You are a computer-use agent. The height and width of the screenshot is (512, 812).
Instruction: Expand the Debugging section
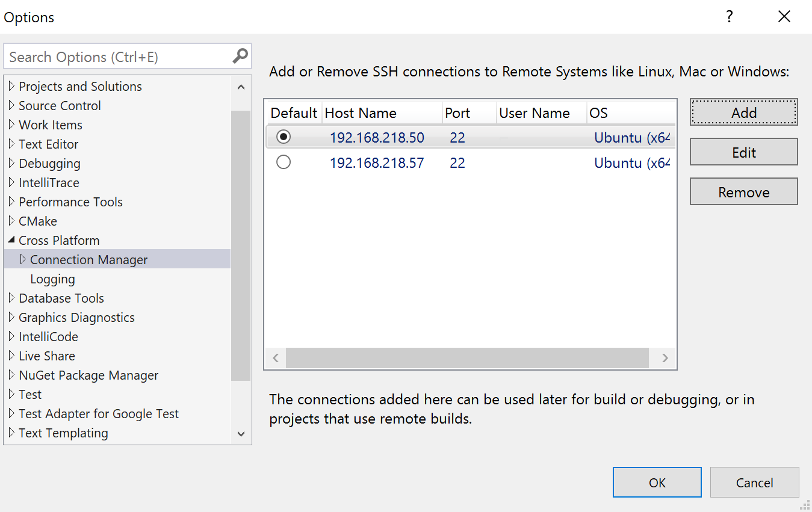[x=12, y=163]
